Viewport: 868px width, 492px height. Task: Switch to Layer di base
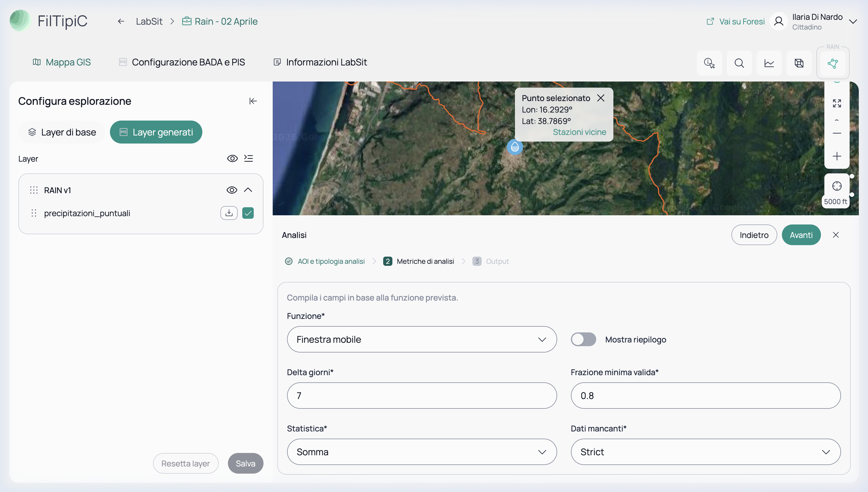pyautogui.click(x=62, y=132)
